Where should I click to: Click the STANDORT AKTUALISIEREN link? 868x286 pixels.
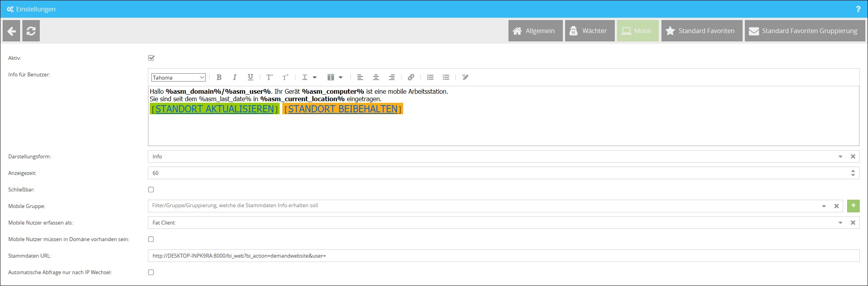[215, 109]
